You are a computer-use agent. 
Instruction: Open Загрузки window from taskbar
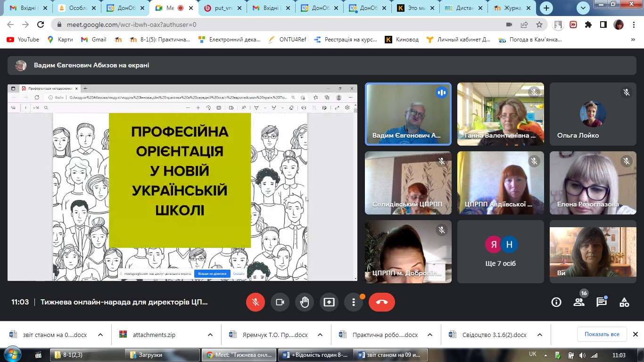tap(163, 355)
